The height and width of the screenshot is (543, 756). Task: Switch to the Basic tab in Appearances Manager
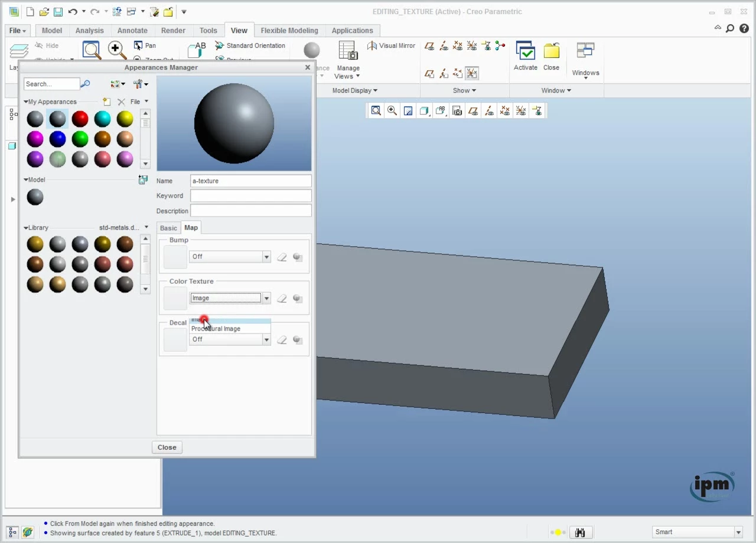tap(168, 228)
